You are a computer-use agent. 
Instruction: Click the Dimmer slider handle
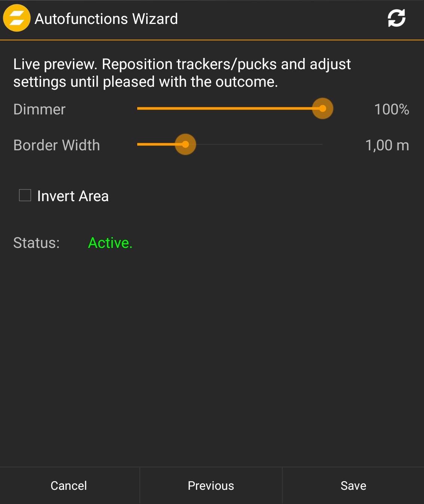322,108
